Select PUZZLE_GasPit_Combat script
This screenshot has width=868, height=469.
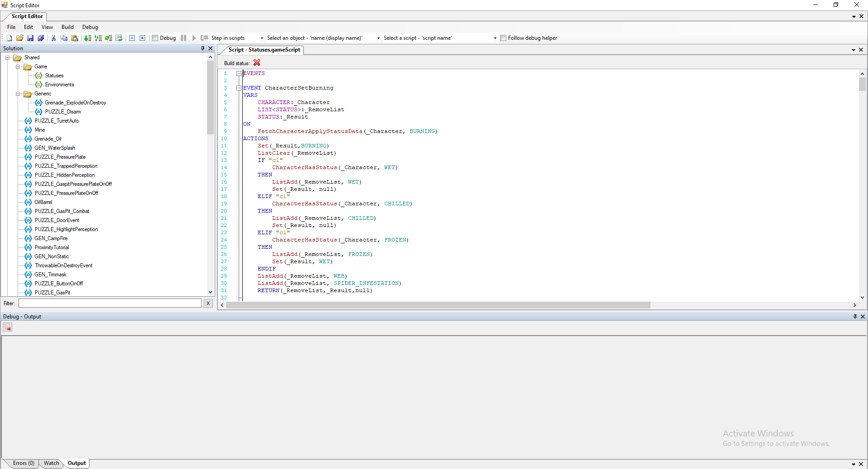pyautogui.click(x=62, y=211)
